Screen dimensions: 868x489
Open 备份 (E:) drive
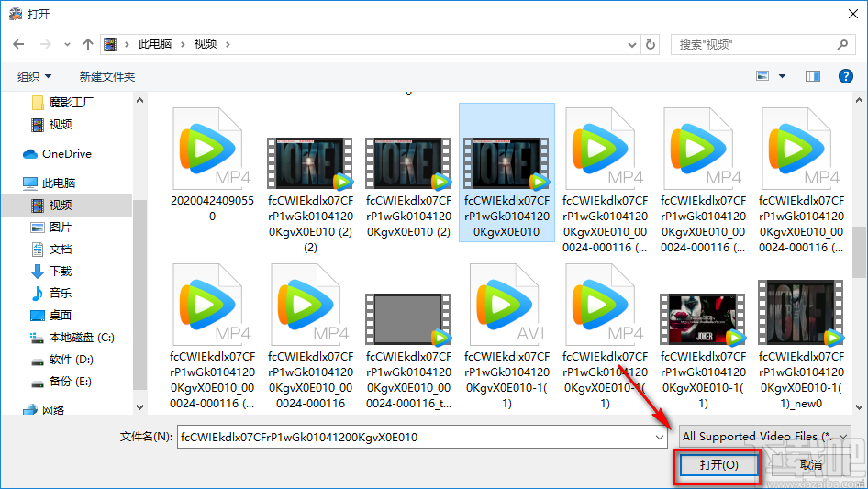click(x=61, y=382)
